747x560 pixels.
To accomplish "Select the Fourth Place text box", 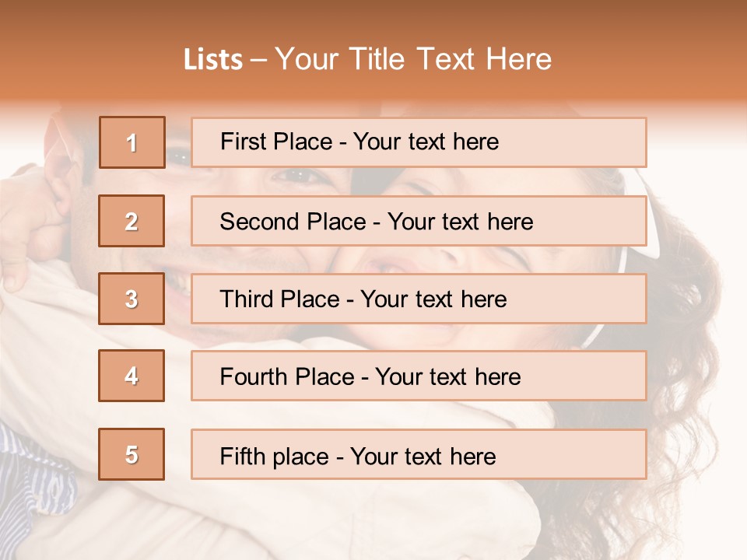I will tap(419, 376).
